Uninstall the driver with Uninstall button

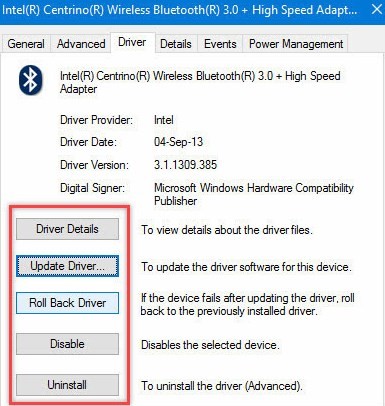point(67,385)
